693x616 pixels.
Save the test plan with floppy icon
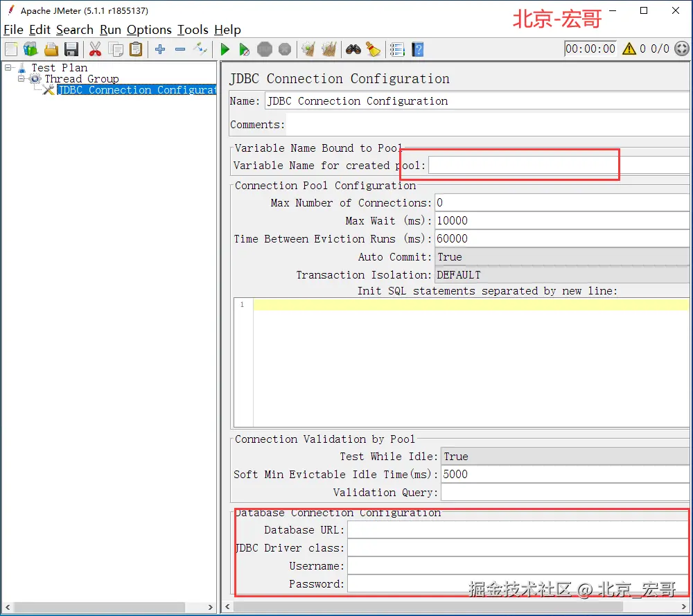71,49
